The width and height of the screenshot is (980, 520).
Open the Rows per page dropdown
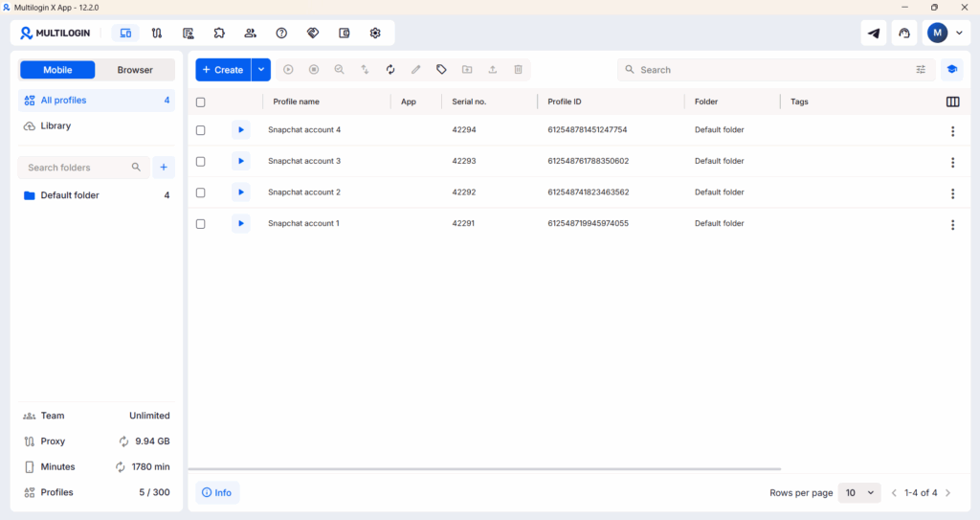[858, 493]
